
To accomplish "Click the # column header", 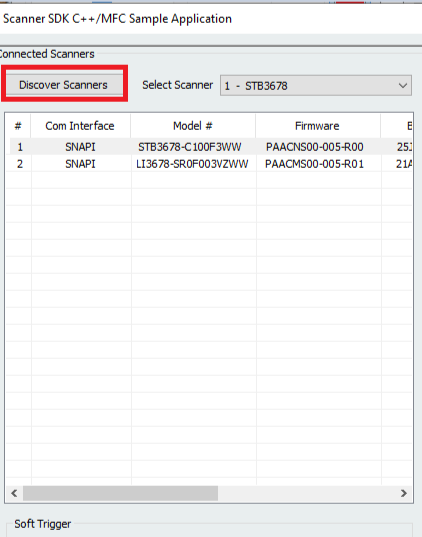I will pyautogui.click(x=18, y=126).
